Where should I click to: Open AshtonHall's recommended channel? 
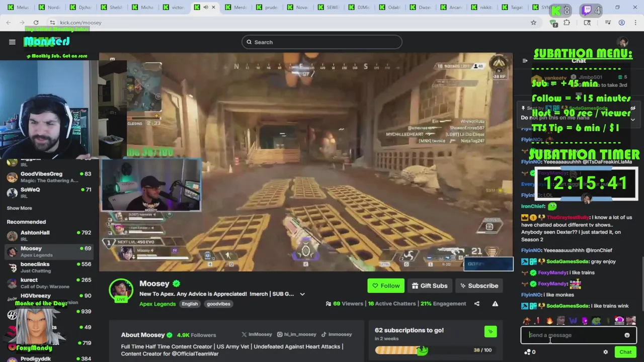[49, 235]
